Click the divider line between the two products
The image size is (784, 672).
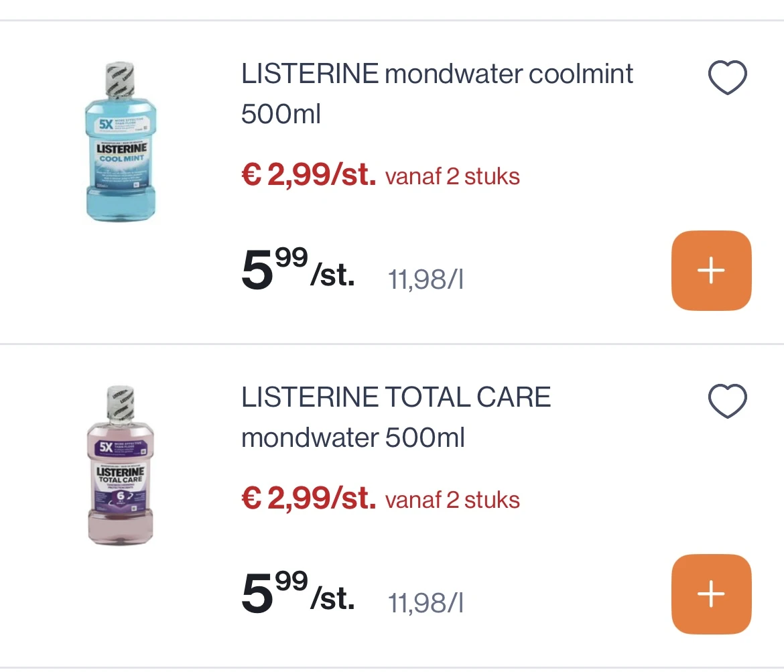coord(392,344)
